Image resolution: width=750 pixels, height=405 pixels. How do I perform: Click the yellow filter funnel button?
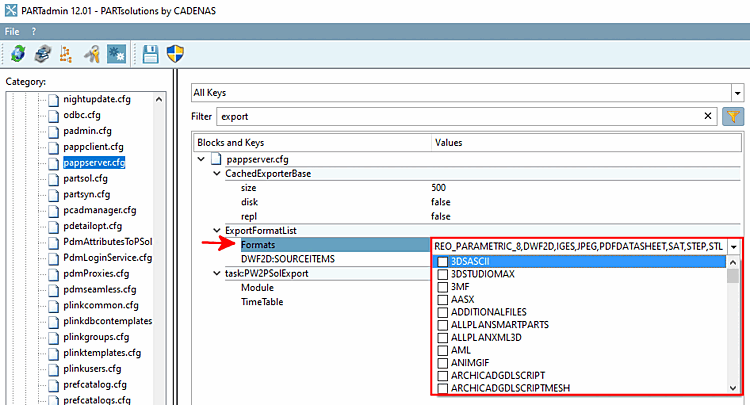coord(733,116)
